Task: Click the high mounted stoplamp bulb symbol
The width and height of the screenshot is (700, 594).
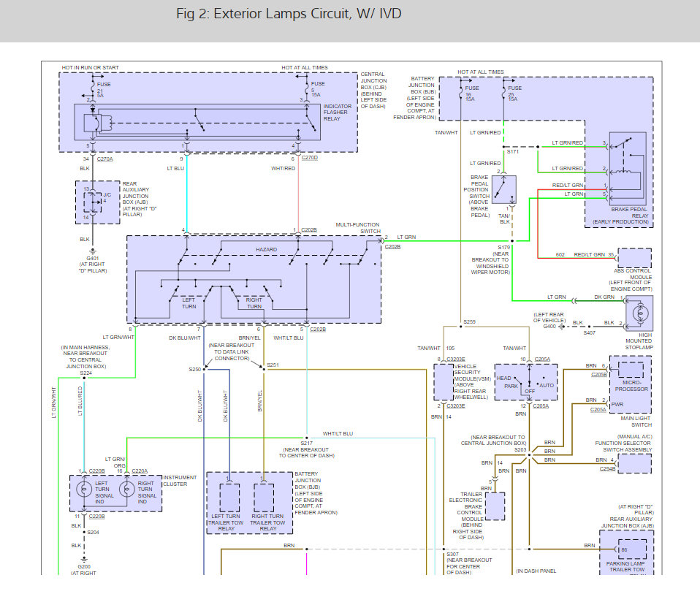Action: [640, 313]
